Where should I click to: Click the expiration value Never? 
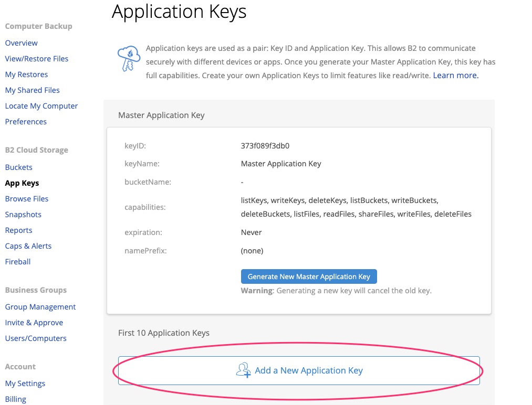coord(252,232)
